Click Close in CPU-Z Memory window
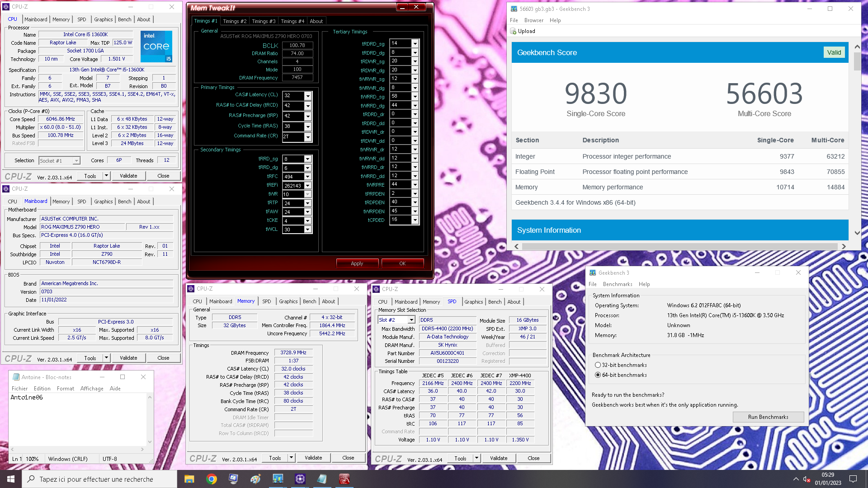 point(348,458)
